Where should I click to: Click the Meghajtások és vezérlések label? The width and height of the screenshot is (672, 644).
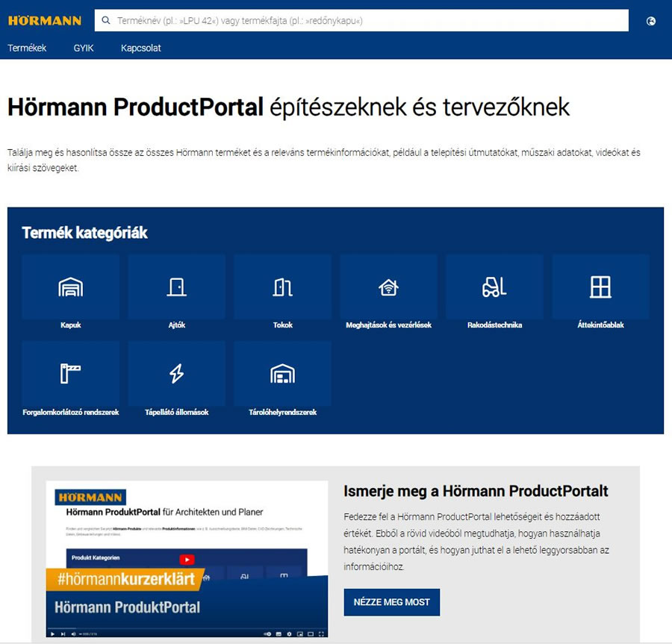click(x=389, y=325)
